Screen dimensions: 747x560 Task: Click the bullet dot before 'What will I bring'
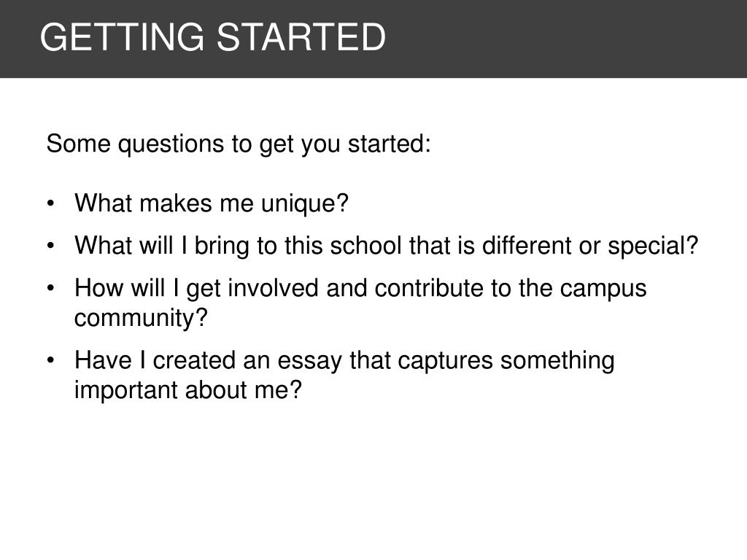click(51, 246)
